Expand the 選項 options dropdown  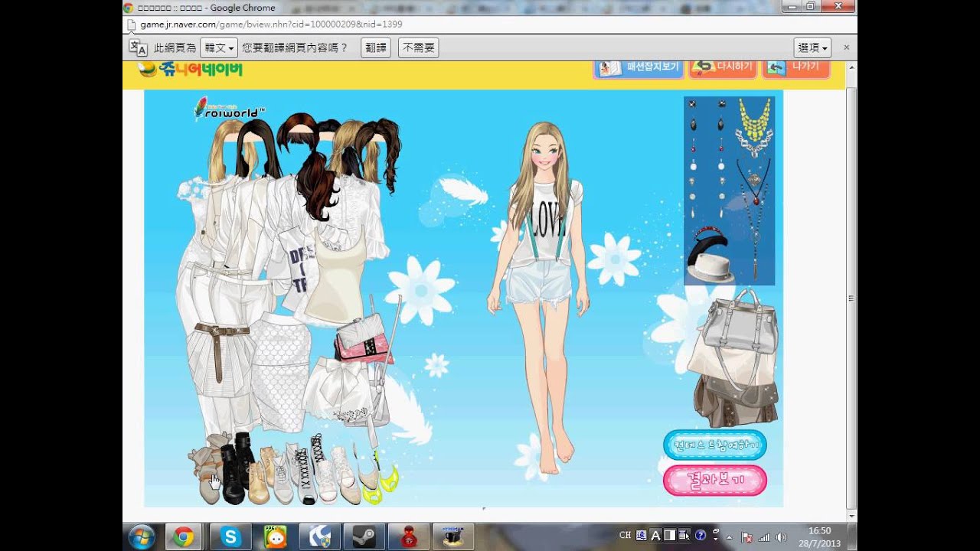click(x=812, y=47)
